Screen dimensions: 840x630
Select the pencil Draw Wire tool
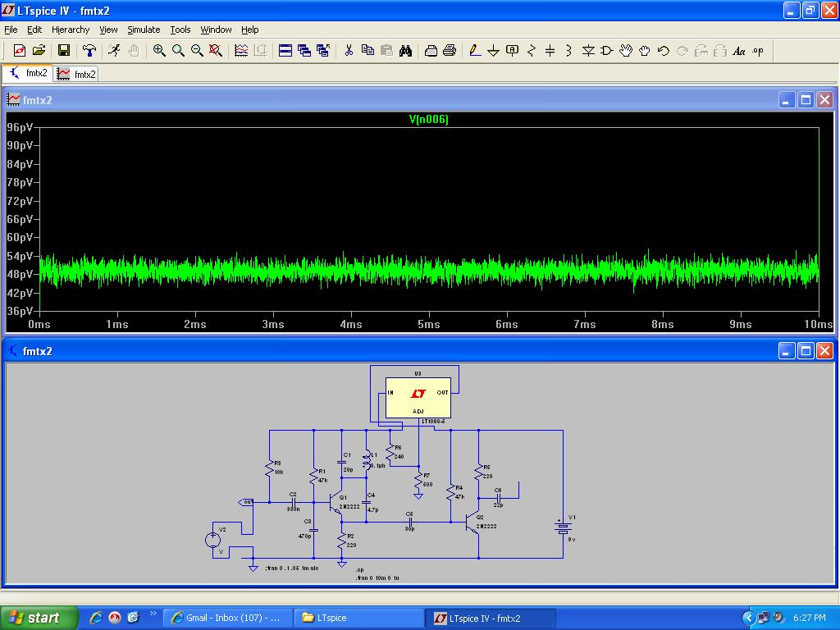click(475, 50)
